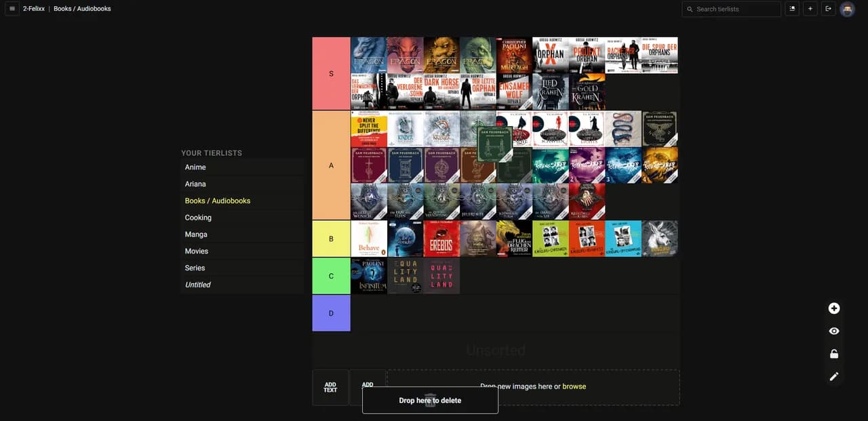The height and width of the screenshot is (421, 868).
Task: Click the browse link for images
Action: 574,386
